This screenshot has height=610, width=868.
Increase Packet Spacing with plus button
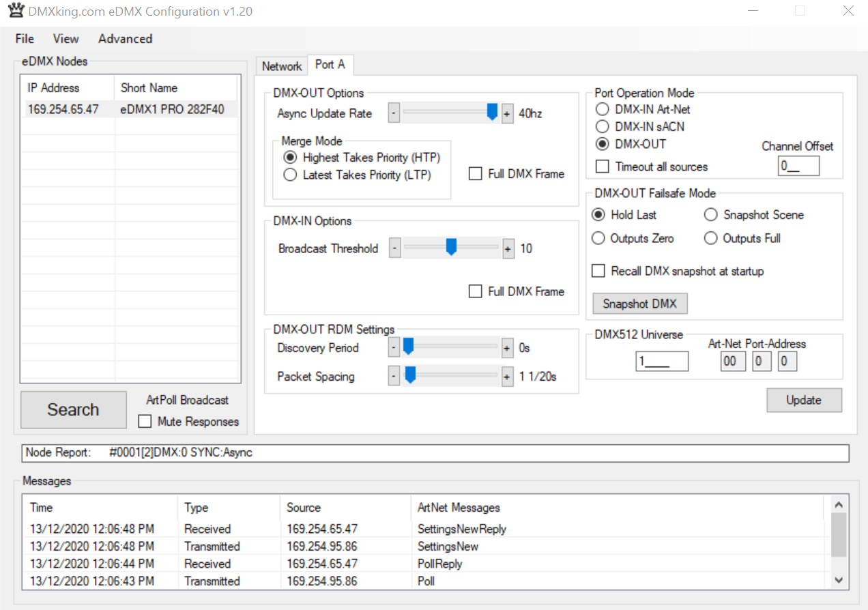(507, 376)
